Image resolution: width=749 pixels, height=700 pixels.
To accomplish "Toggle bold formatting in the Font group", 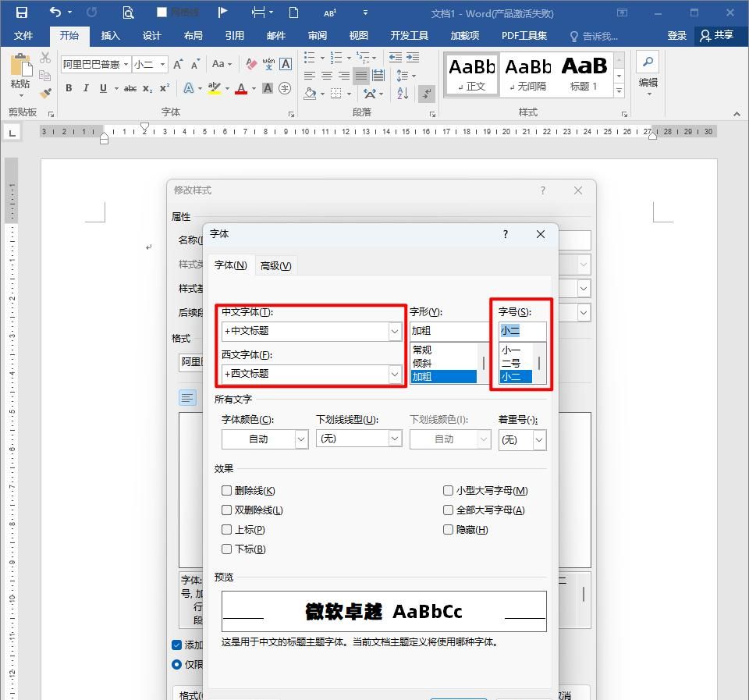I will (69, 88).
